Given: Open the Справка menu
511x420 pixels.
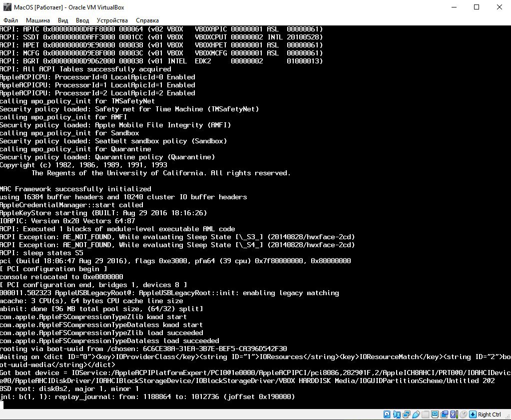Looking at the screenshot, I should (147, 20).
